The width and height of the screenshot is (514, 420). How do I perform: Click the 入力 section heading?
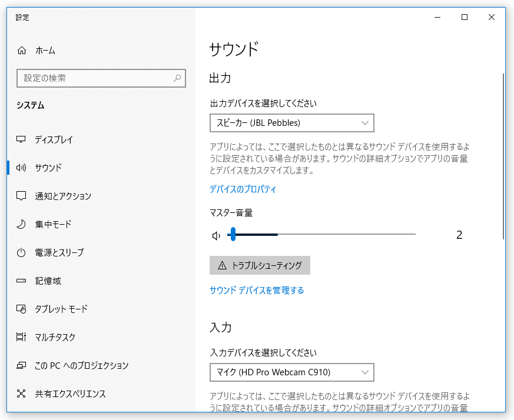click(x=221, y=327)
